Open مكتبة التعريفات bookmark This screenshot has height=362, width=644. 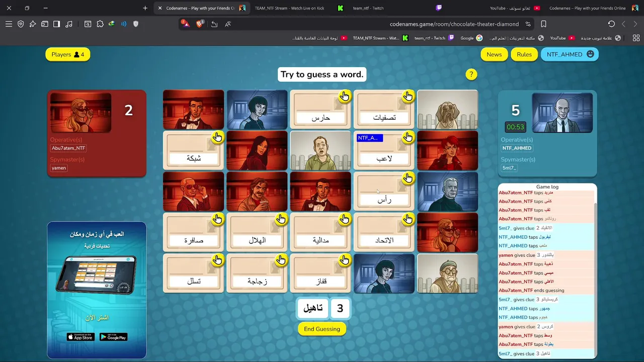point(516,38)
